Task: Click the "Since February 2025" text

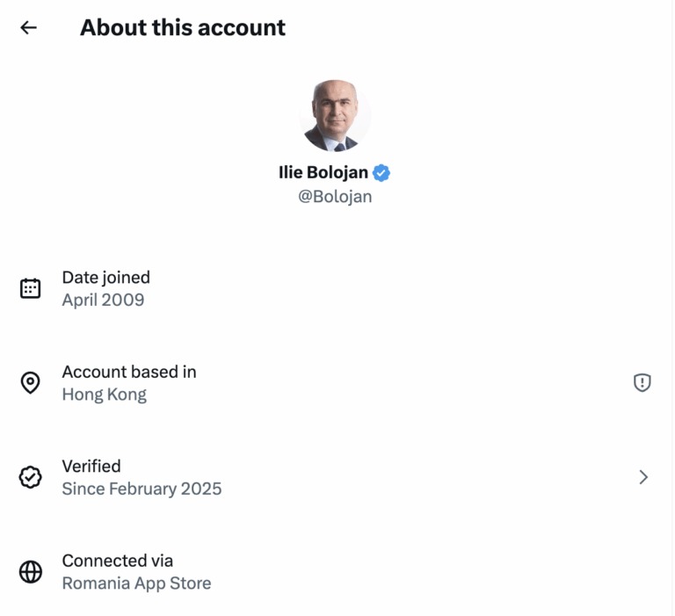Action: 142,489
